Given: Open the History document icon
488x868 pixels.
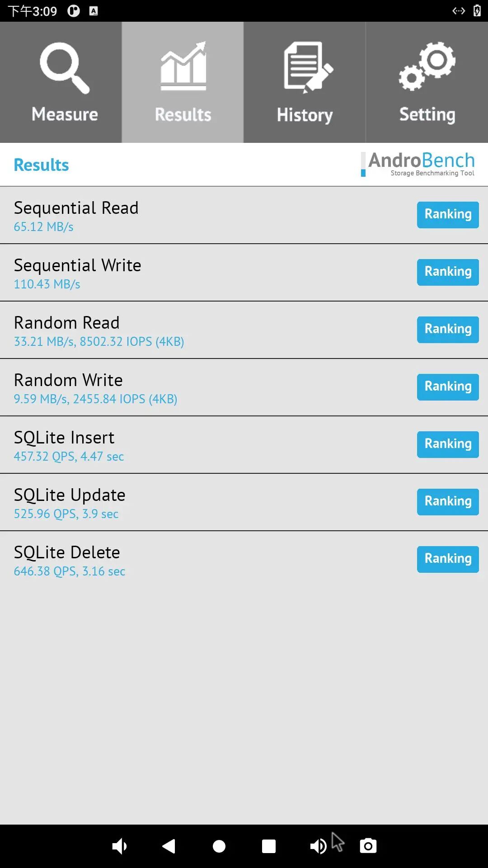Looking at the screenshot, I should 307,67.
